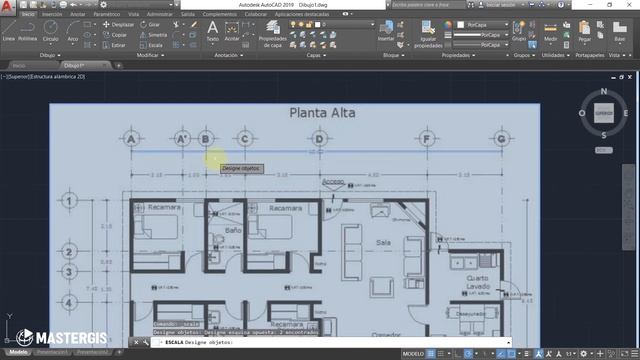Toggle object snap tracking in status bar
Viewport: 640px width, 360px height.
coord(501,354)
